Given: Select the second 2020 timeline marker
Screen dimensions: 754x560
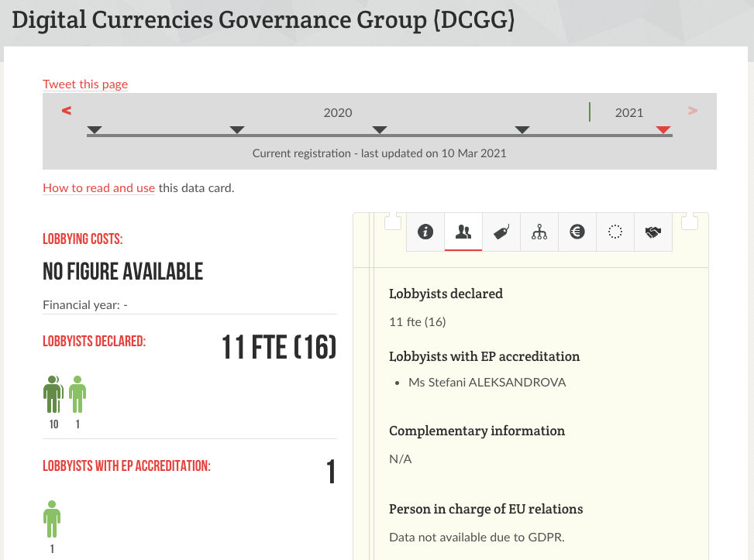Looking at the screenshot, I should click(x=237, y=130).
